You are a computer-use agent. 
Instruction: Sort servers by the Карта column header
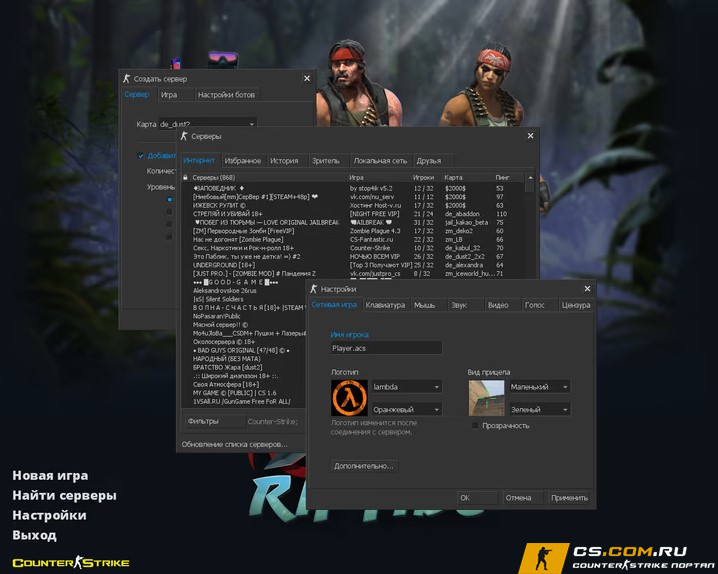coord(468,178)
